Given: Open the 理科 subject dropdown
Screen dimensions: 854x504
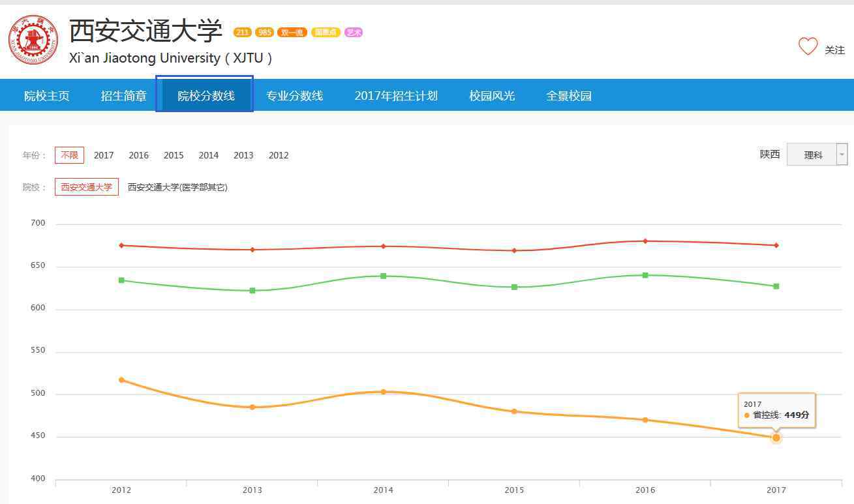Looking at the screenshot, I should [x=817, y=155].
